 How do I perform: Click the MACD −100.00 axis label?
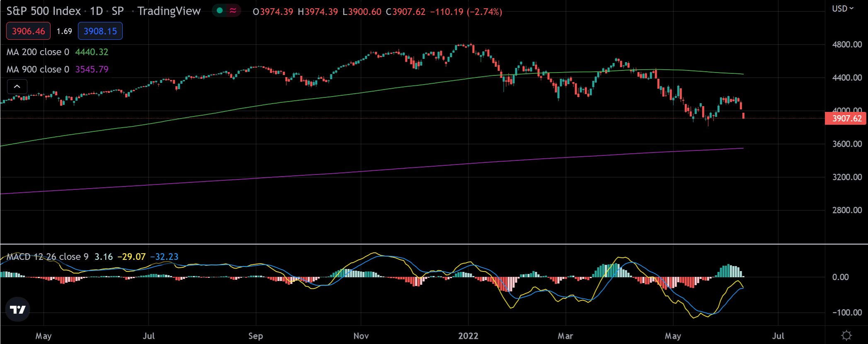click(x=847, y=313)
